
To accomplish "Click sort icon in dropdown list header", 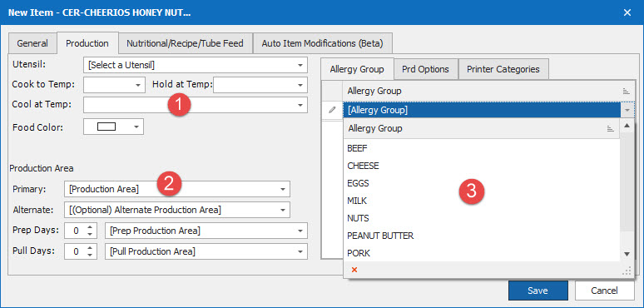I will point(611,128).
